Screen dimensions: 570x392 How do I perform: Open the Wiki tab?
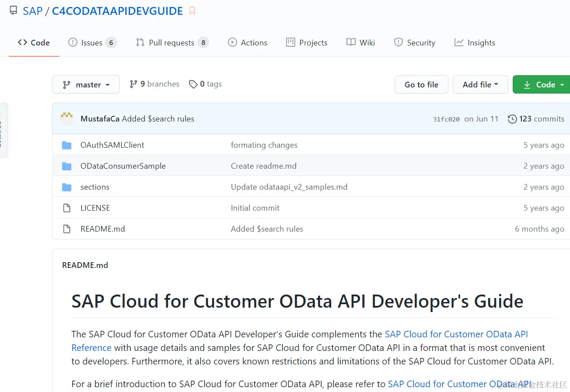(360, 42)
